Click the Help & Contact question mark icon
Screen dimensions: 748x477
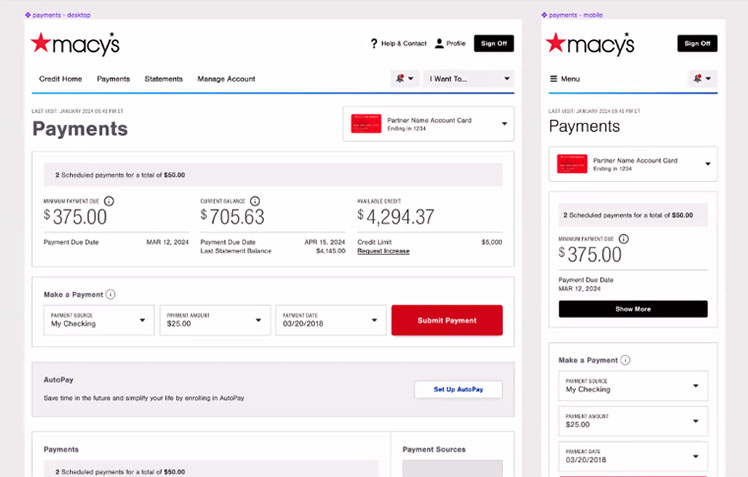tap(374, 43)
